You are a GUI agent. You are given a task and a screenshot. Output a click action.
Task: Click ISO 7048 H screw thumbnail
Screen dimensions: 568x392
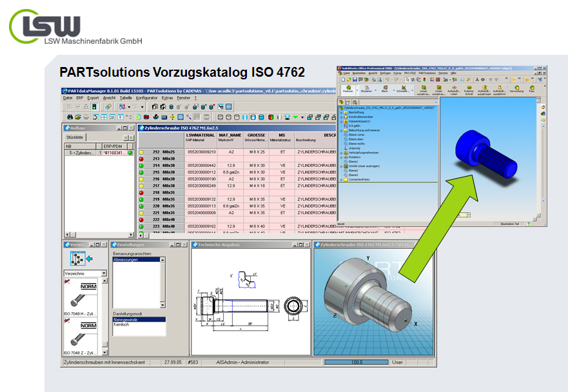79,299
